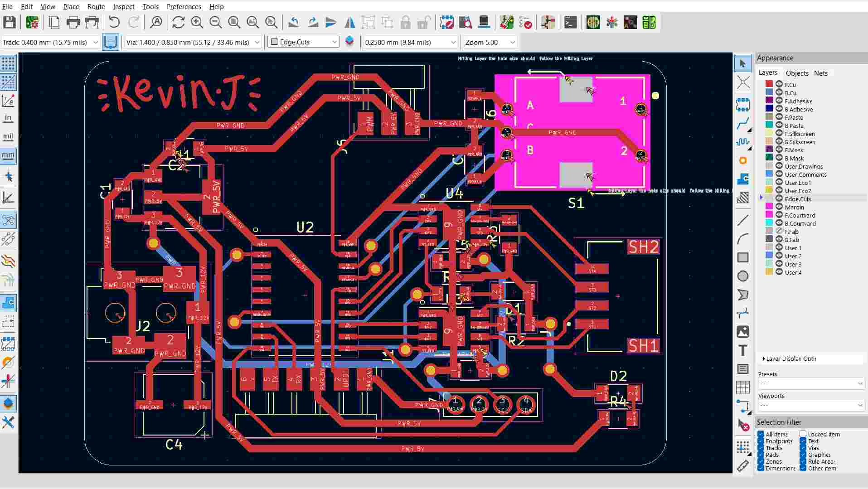Click the B.Paste layer color swatch
868x489 pixels.
pos(769,125)
